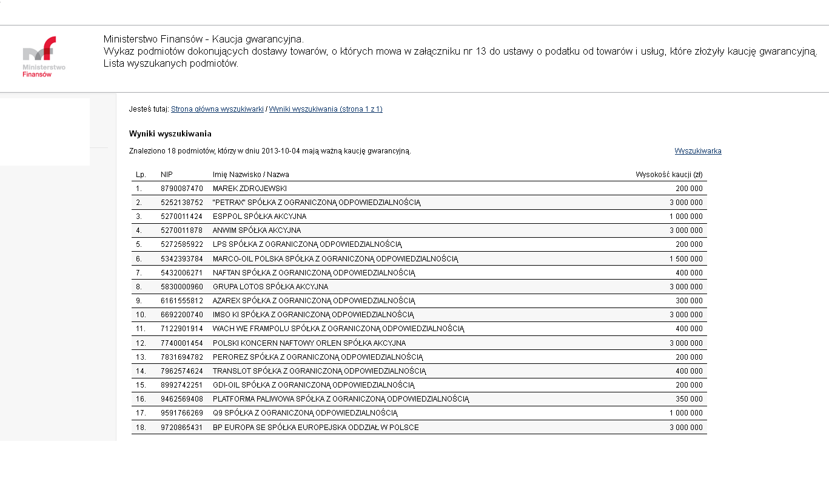Select the WACH WE FRAMPOLU company name

click(338, 329)
